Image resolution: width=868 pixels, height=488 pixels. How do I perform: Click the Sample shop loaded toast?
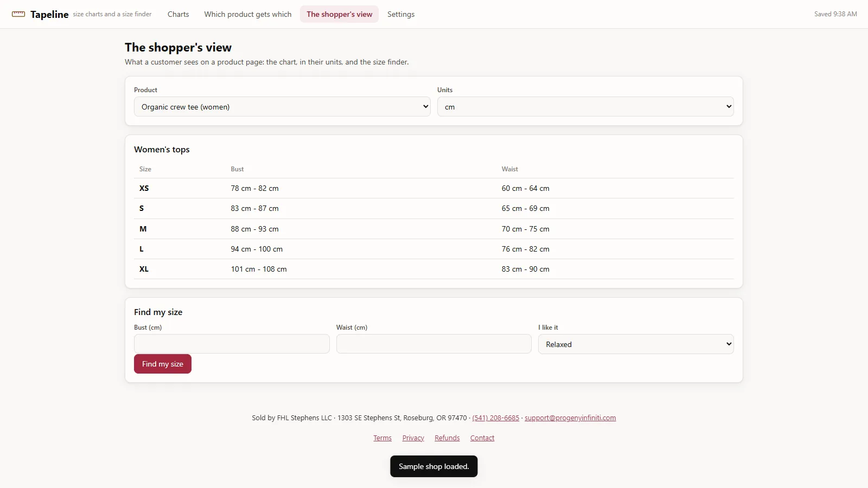click(x=434, y=466)
